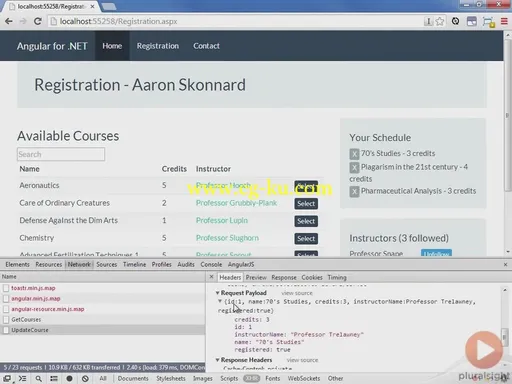This screenshot has width=512, height=384.
Task: Click the browser forward arrow
Action: [x=23, y=21]
